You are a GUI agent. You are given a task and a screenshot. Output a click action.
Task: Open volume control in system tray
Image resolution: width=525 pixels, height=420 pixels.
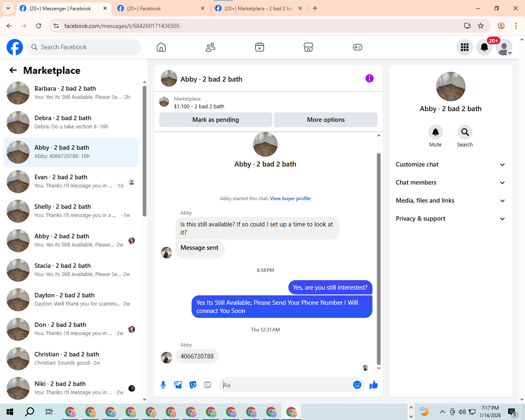tap(462, 412)
